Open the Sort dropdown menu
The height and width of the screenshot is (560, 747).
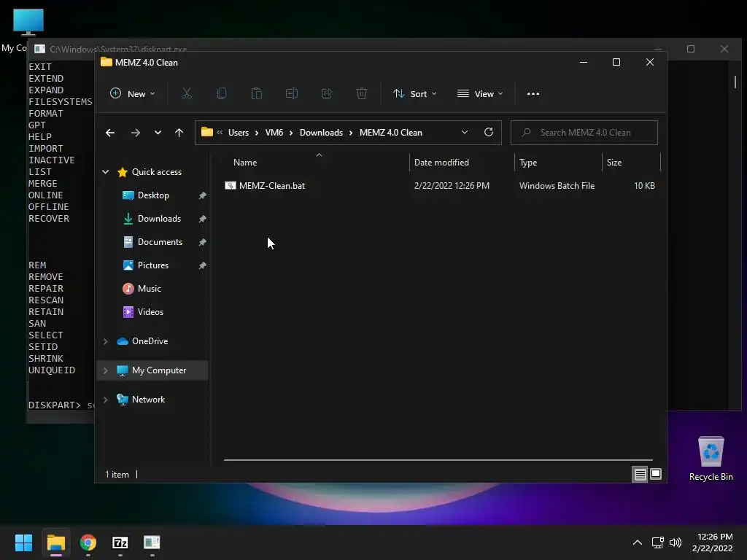point(414,94)
